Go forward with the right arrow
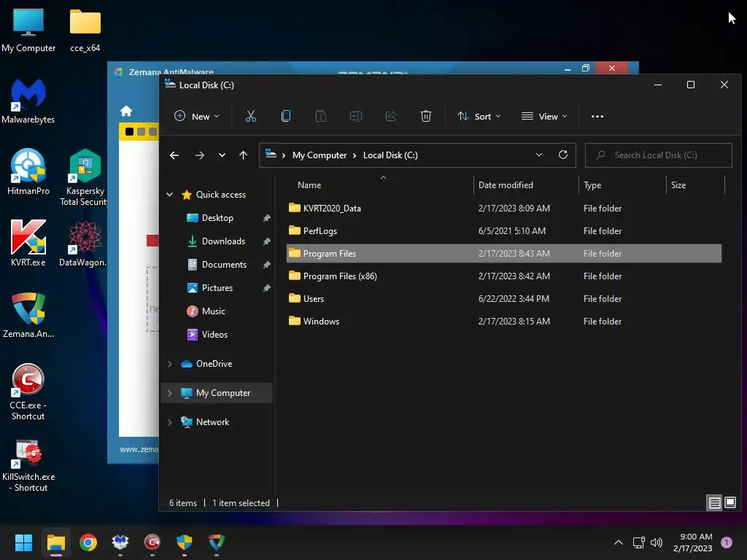 [200, 155]
